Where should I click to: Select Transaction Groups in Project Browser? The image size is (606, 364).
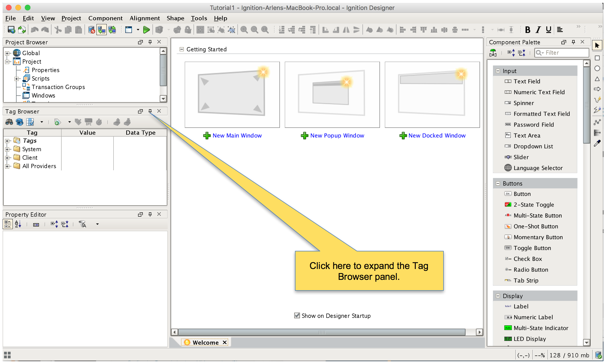click(58, 87)
